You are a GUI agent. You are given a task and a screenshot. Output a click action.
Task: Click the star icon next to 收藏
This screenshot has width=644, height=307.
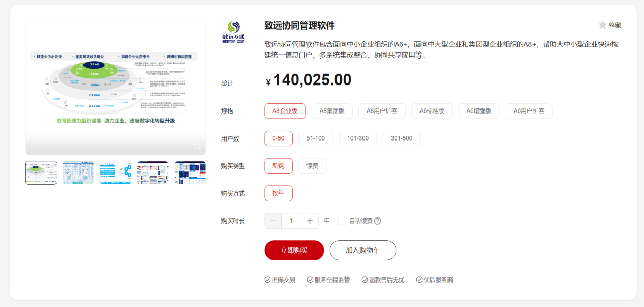(602, 25)
